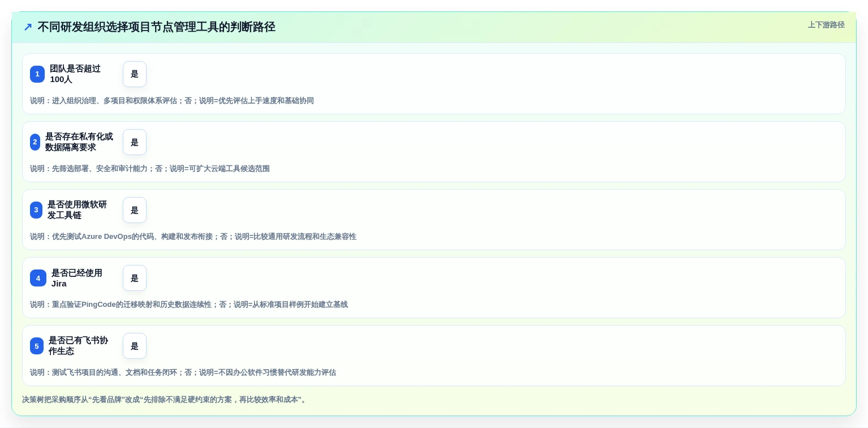The height and width of the screenshot is (428, 868).
Task: Click the question 团队是否超过100人
Action: tap(75, 74)
